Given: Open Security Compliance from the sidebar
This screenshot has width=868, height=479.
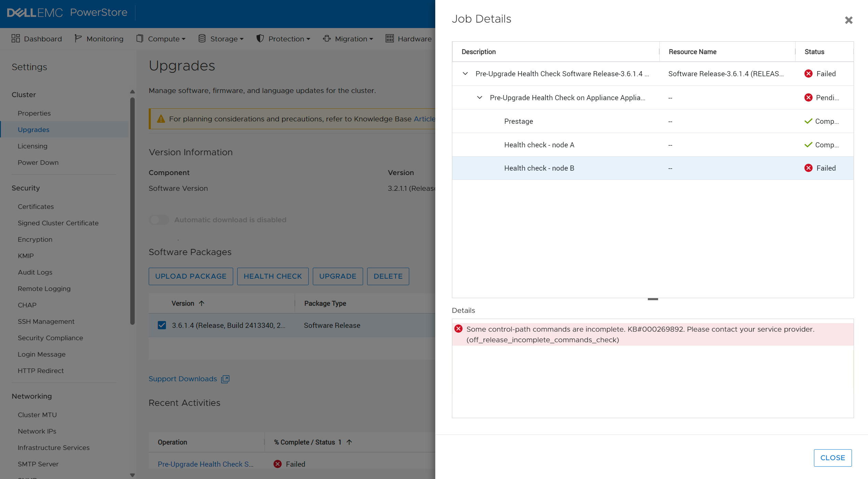Looking at the screenshot, I should click(x=50, y=338).
